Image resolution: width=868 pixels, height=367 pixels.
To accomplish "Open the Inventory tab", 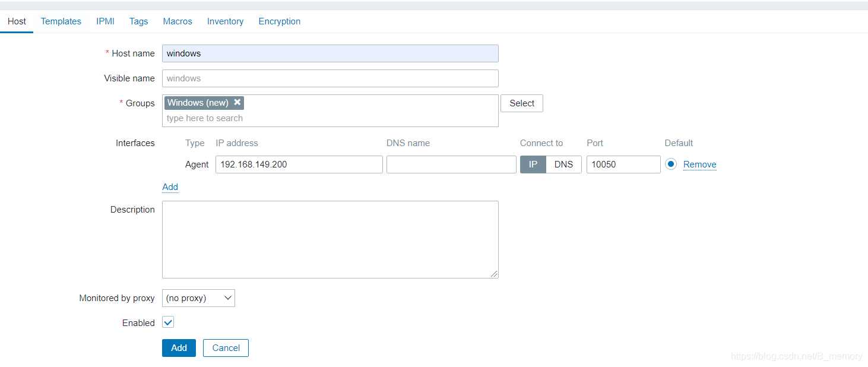I will (x=225, y=21).
